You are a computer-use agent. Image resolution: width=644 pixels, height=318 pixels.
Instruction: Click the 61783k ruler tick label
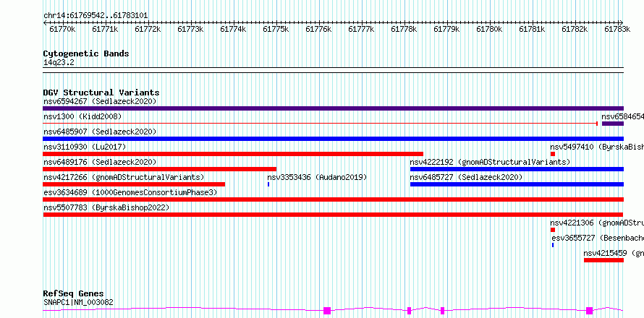(617, 29)
